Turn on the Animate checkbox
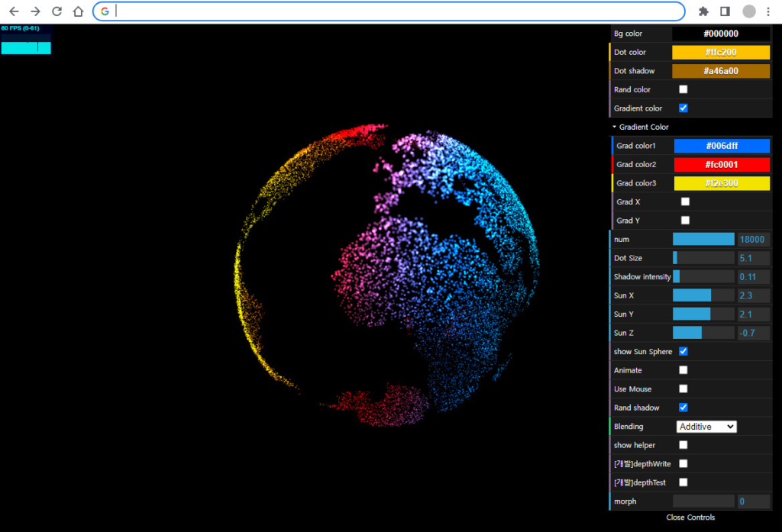This screenshot has height=532, width=782. coord(683,370)
